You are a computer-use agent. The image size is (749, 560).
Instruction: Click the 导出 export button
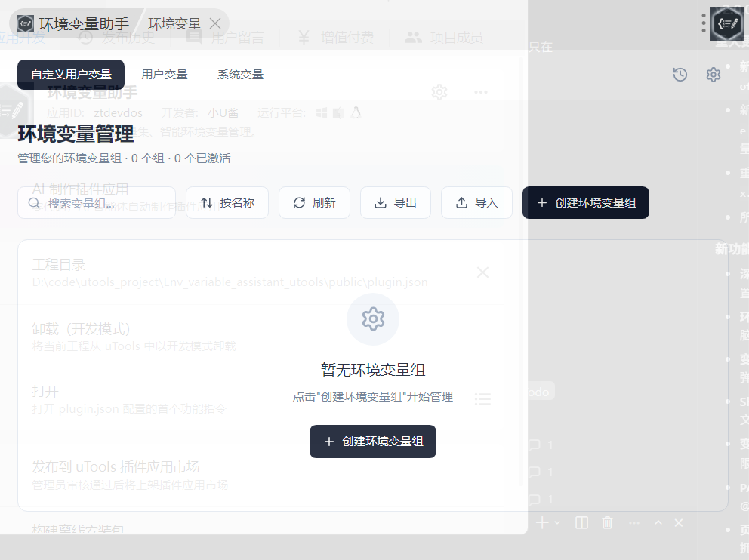(x=396, y=203)
